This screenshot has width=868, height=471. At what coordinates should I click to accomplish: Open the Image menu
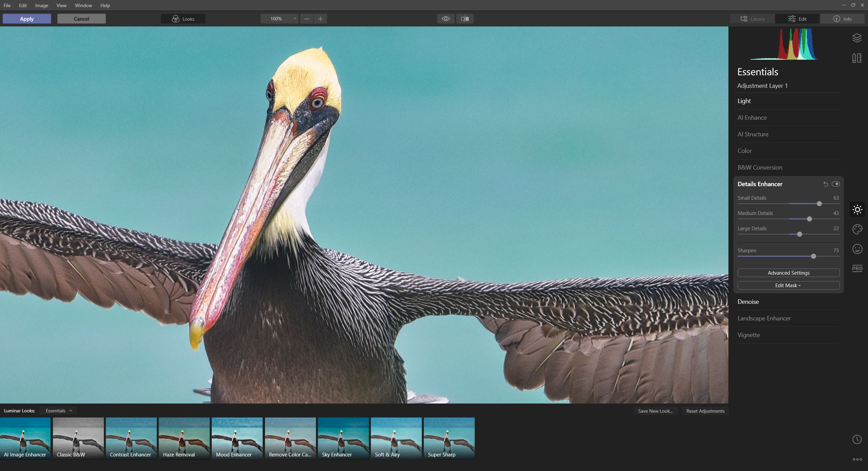coord(41,5)
